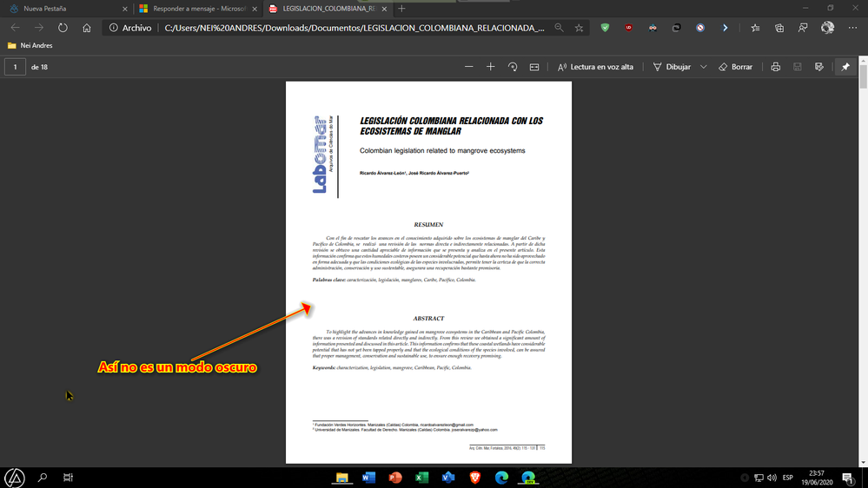Image resolution: width=868 pixels, height=488 pixels.
Task: Click the save PDF icon
Action: 797,67
